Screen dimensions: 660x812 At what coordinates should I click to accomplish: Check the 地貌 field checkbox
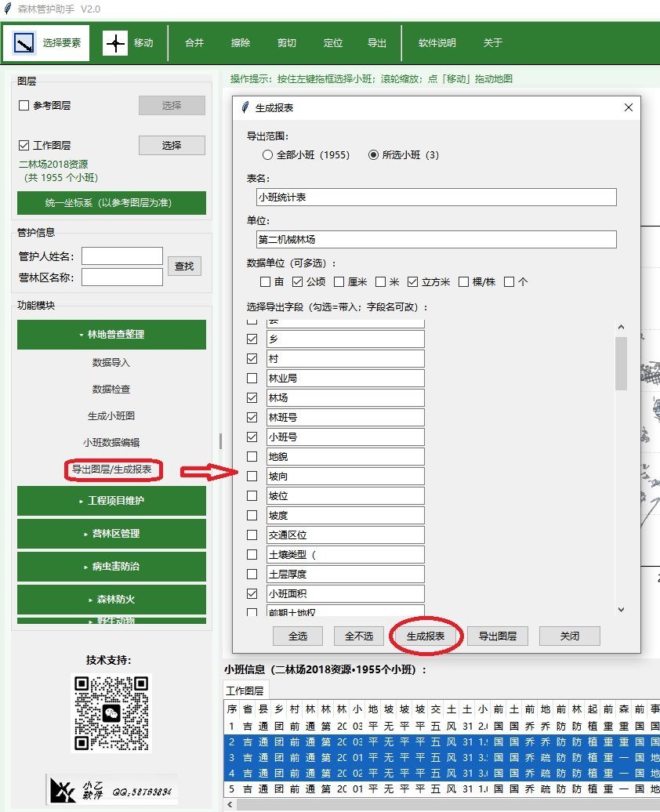252,457
